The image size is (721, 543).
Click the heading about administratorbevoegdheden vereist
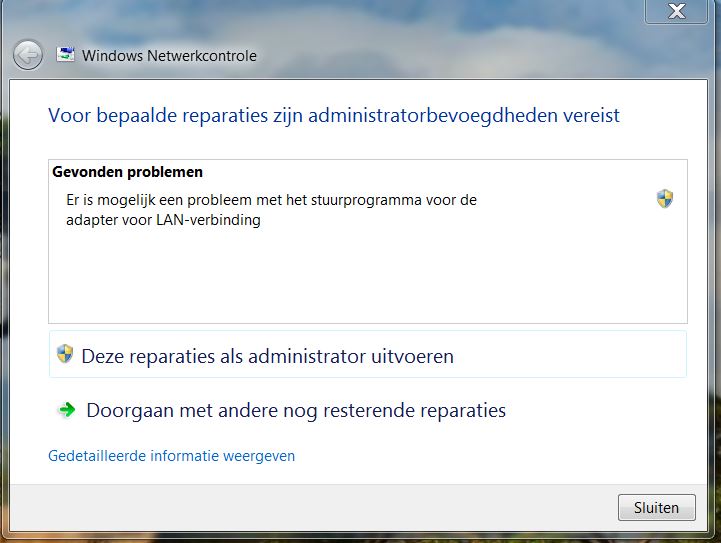point(334,115)
